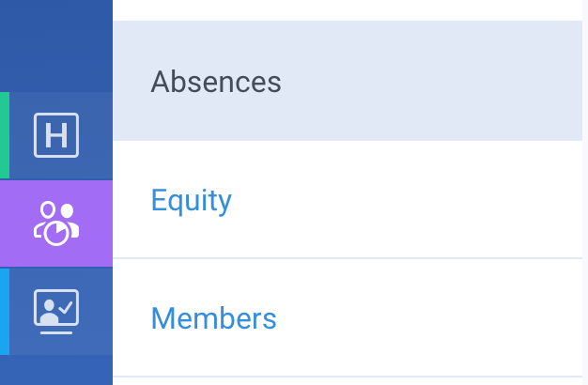This screenshot has height=385, width=588.
Task: Click the blank white strip above Absences
Action: [x=348, y=10]
